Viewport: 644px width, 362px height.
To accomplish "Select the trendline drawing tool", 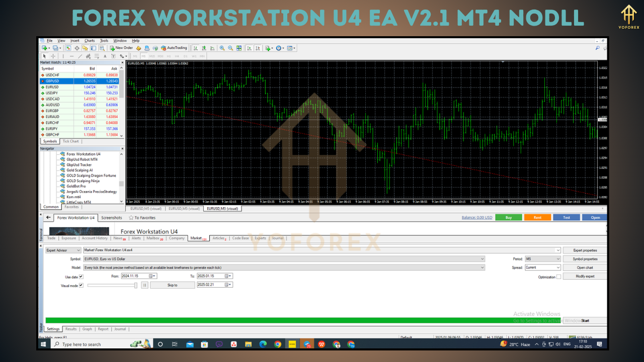I will point(80,56).
